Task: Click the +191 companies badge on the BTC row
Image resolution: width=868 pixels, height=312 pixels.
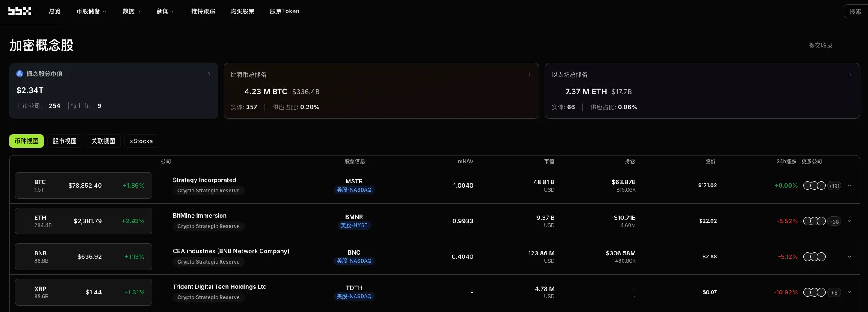Action: 834,185
